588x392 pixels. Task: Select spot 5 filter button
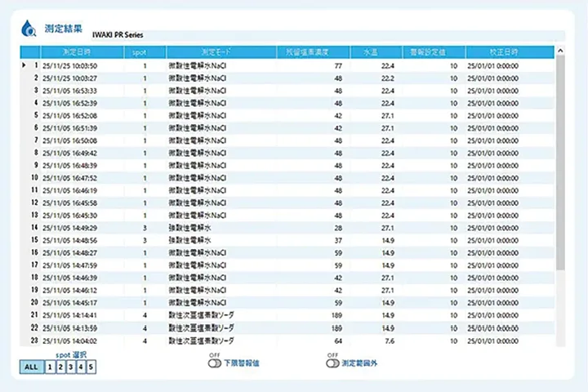91,367
